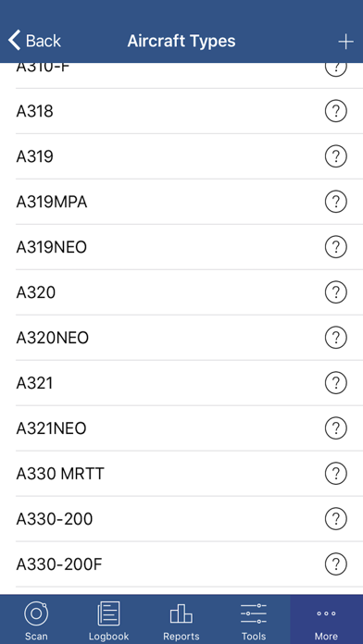Tap question mark next to A330 MRTT
363x644 pixels.
336,474
